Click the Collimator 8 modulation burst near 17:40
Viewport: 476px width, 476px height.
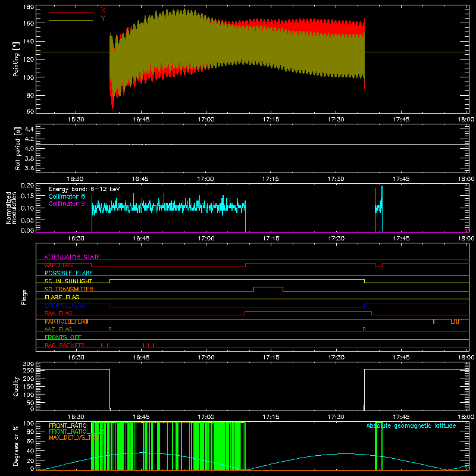pos(378,209)
